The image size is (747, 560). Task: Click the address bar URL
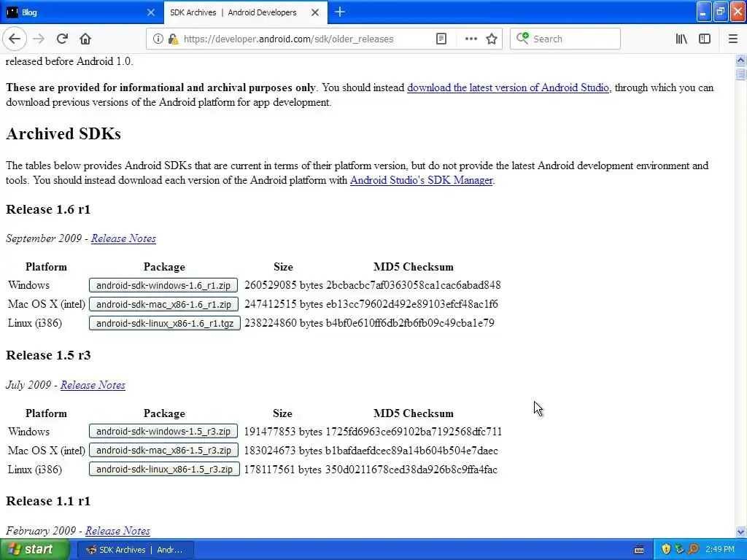tap(288, 39)
